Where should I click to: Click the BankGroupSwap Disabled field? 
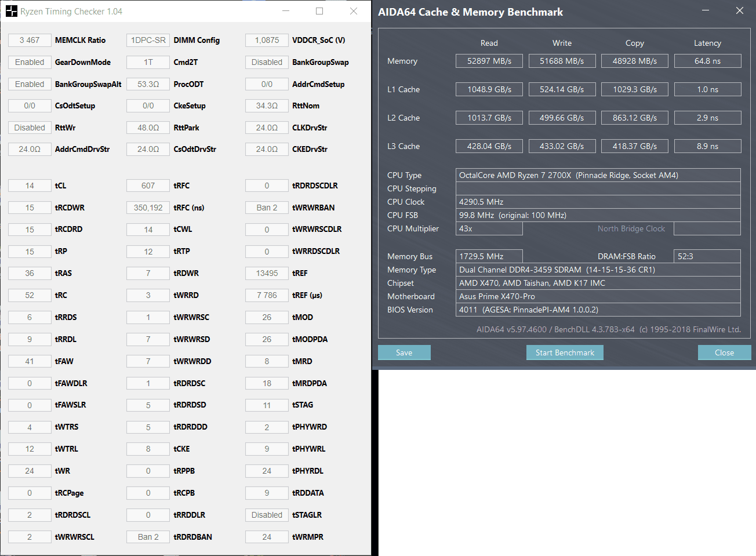(267, 62)
